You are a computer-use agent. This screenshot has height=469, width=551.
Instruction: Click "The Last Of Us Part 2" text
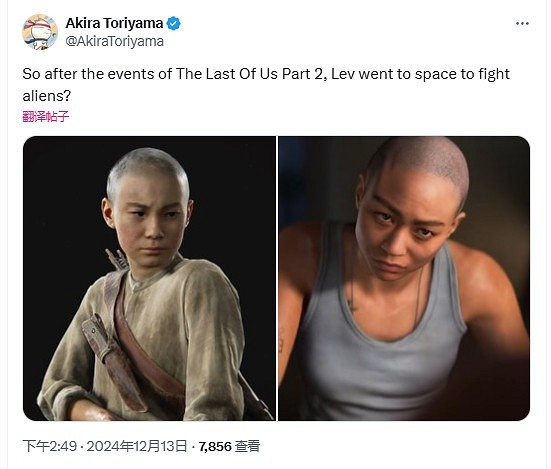249,74
